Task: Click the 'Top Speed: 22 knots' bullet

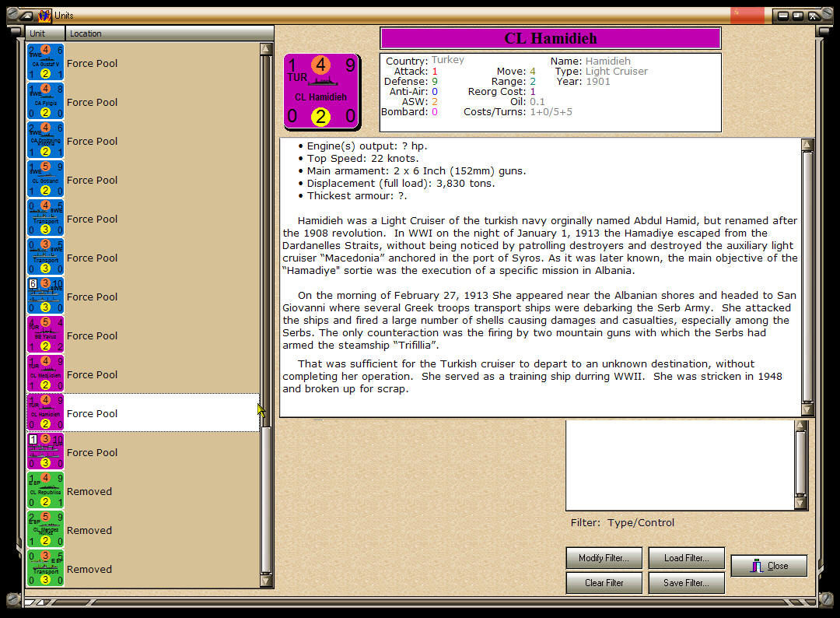Action: [362, 159]
